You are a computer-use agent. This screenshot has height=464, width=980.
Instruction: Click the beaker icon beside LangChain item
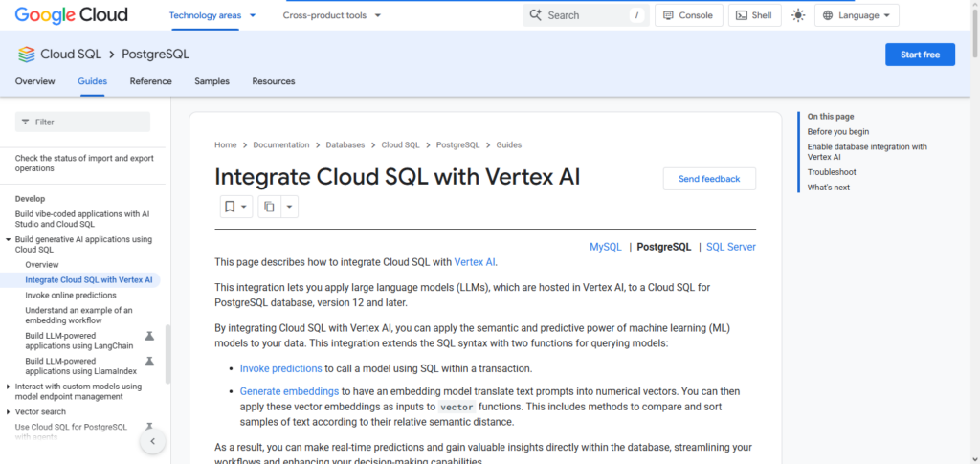[149, 336]
